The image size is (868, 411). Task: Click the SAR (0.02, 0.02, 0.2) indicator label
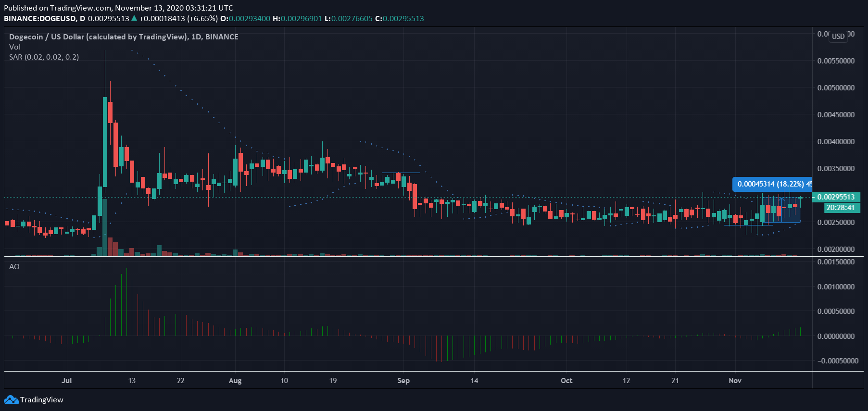tap(44, 57)
